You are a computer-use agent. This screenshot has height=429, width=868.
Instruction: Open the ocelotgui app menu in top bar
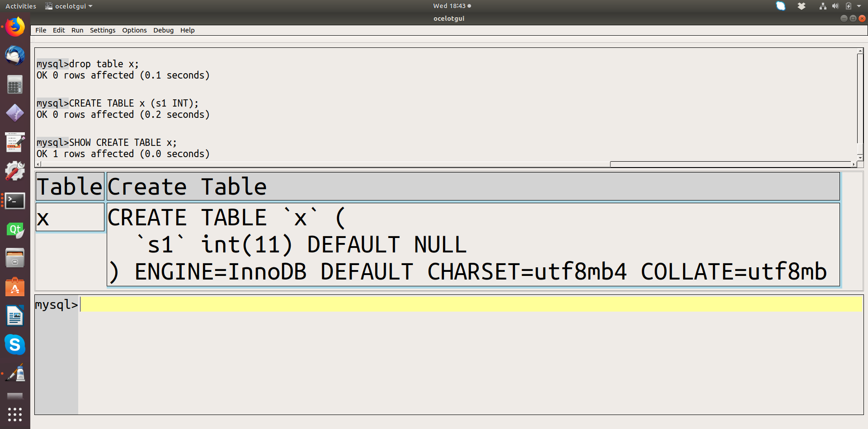pos(69,6)
